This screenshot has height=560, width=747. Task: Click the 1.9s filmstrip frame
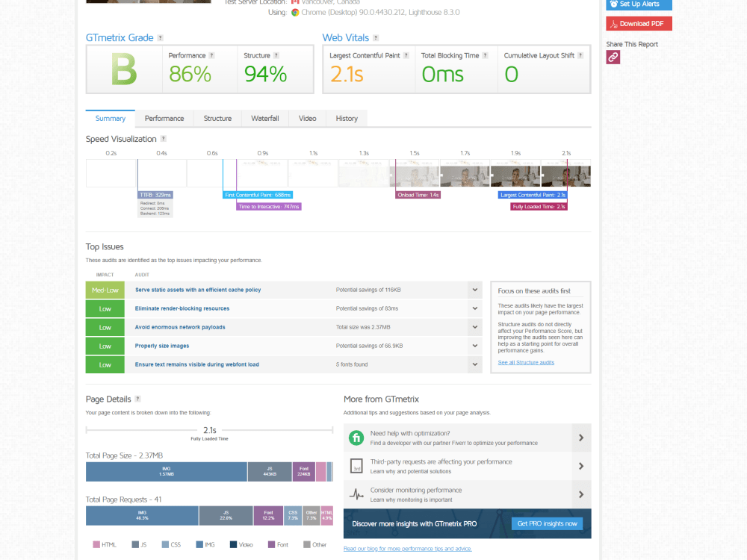click(x=515, y=173)
